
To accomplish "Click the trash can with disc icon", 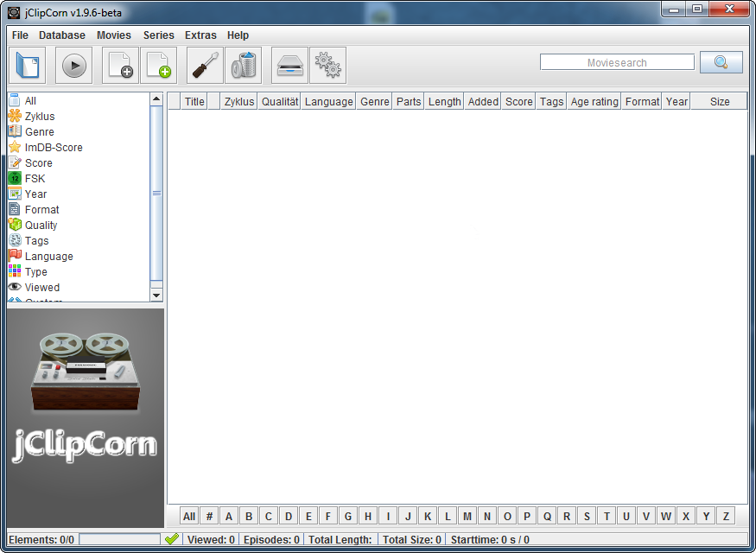I will [244, 65].
